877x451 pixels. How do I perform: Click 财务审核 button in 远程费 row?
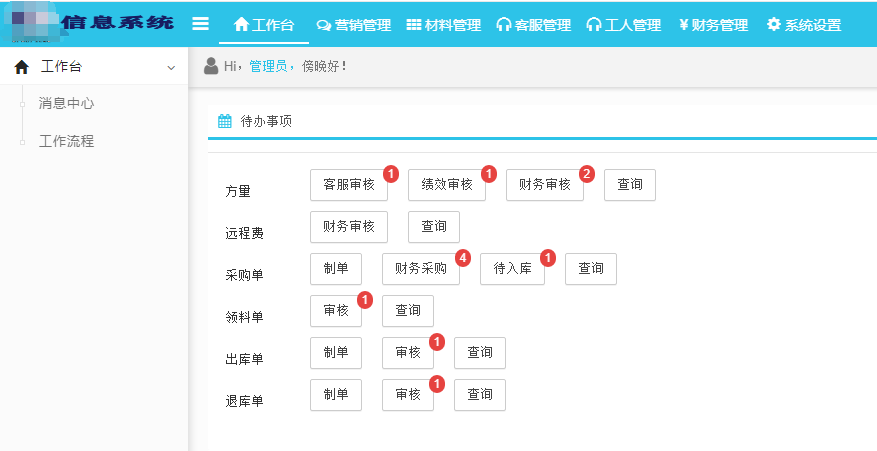pyautogui.click(x=349, y=227)
